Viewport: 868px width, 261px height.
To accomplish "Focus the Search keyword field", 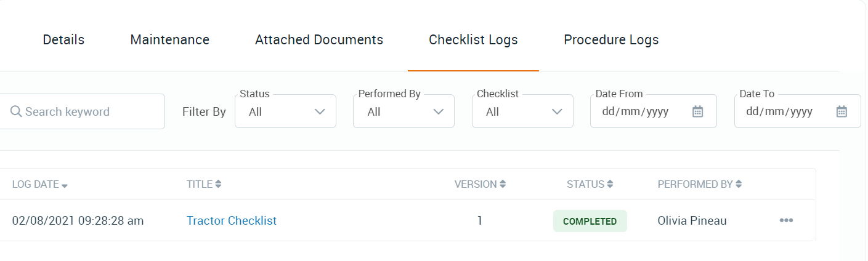I will [82, 111].
